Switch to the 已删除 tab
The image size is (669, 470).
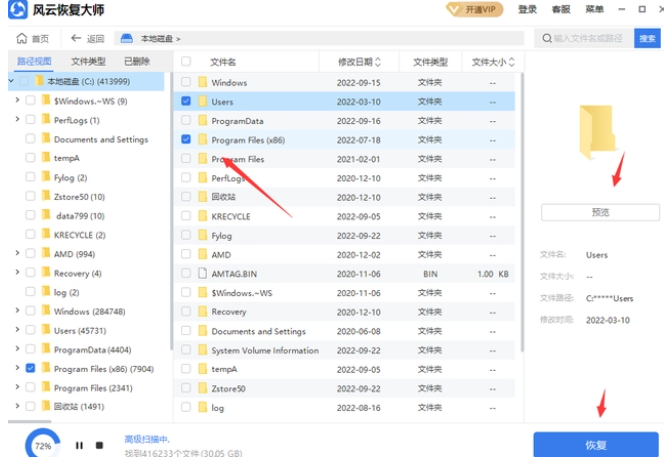136,61
